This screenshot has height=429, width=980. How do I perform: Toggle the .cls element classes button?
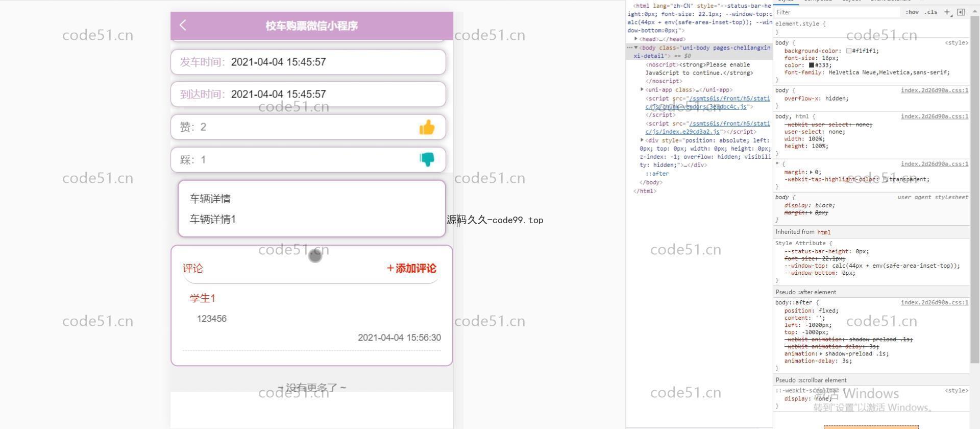pos(932,12)
